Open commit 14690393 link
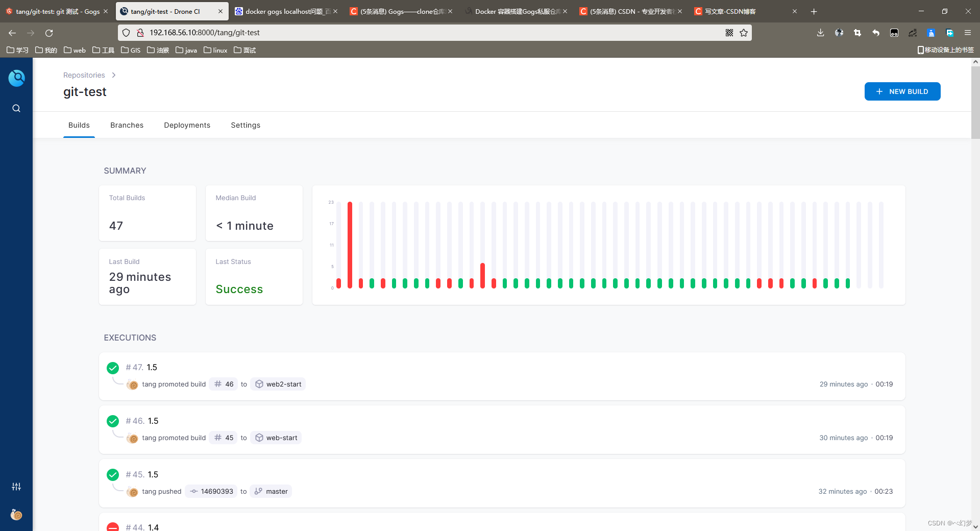Screen dimensions: 980x531 (211, 491)
